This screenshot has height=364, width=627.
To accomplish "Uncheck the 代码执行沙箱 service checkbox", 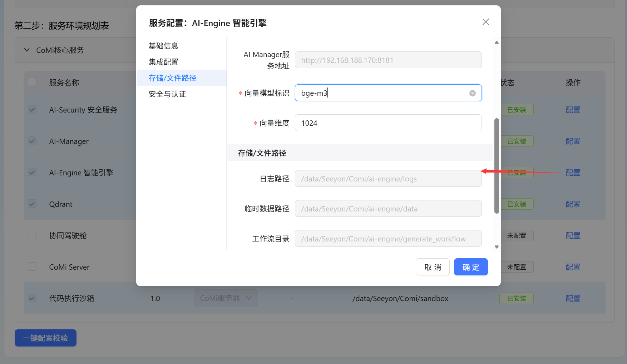I will click(32, 298).
